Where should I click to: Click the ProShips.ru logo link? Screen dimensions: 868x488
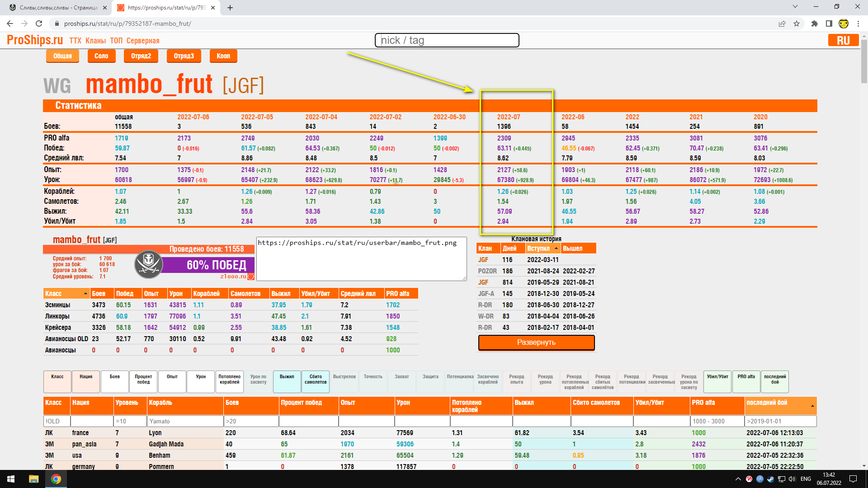[35, 40]
